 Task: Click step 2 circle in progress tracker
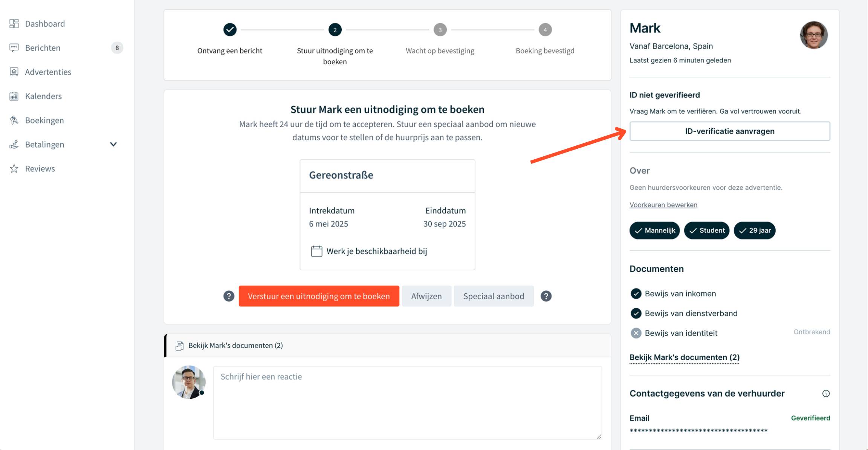[x=335, y=30]
